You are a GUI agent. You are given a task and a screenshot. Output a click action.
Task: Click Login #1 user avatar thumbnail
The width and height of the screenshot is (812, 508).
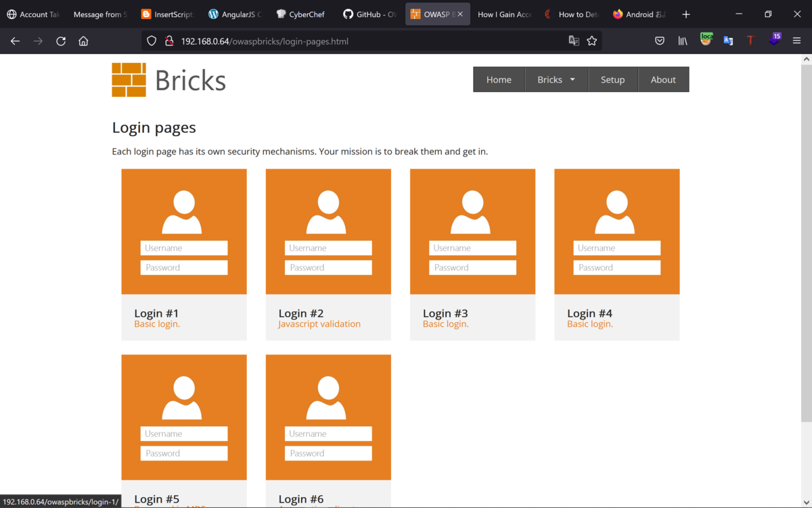[184, 232]
